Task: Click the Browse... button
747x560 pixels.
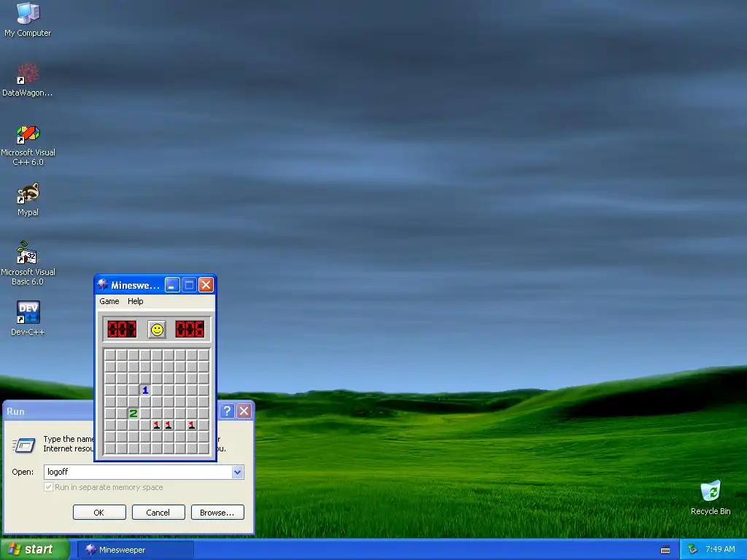Action: (217, 513)
